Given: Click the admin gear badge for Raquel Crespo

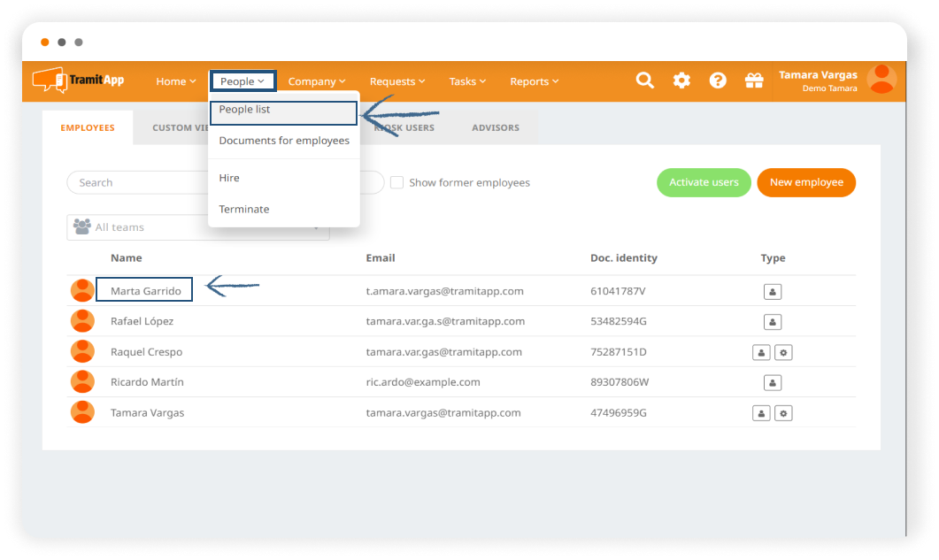Looking at the screenshot, I should point(783,352).
